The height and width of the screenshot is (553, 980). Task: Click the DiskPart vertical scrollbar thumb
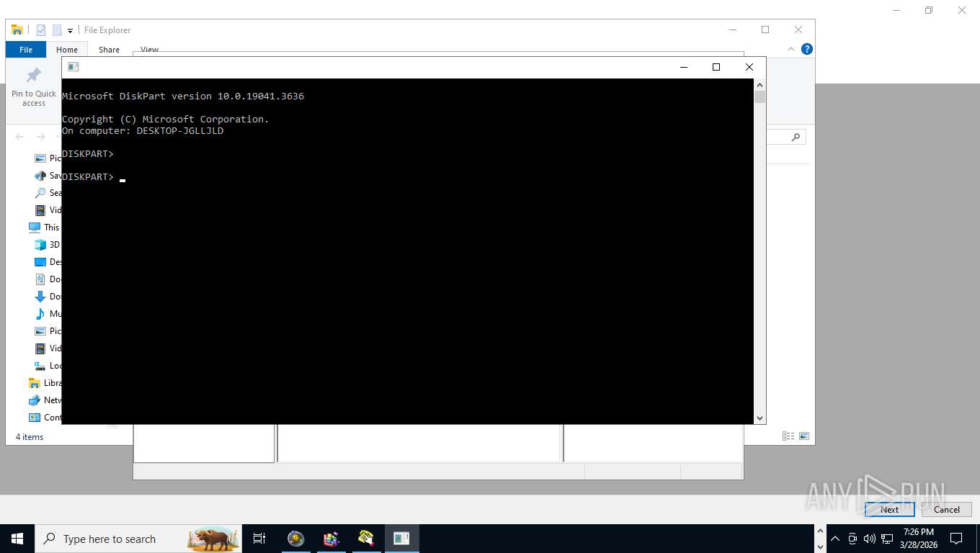[759, 97]
